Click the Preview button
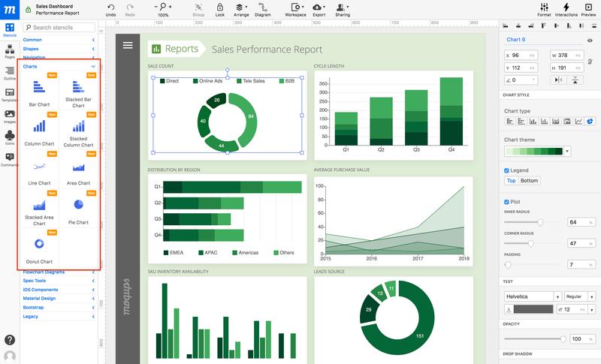 click(588, 8)
